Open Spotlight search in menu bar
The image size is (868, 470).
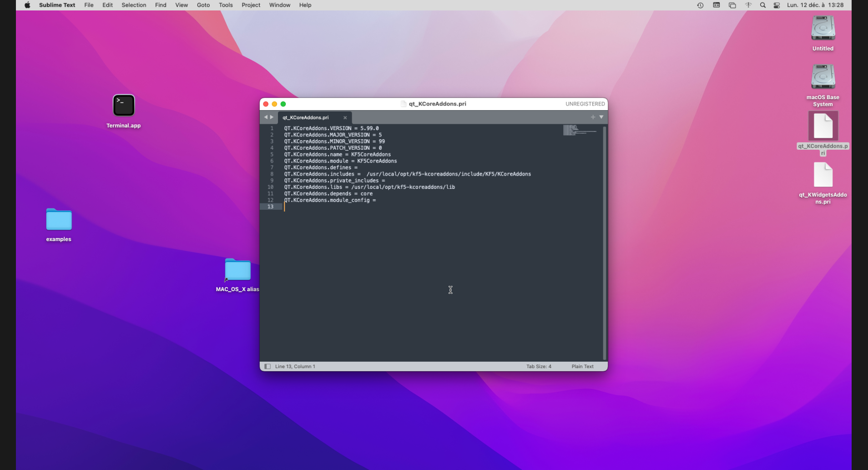click(763, 5)
